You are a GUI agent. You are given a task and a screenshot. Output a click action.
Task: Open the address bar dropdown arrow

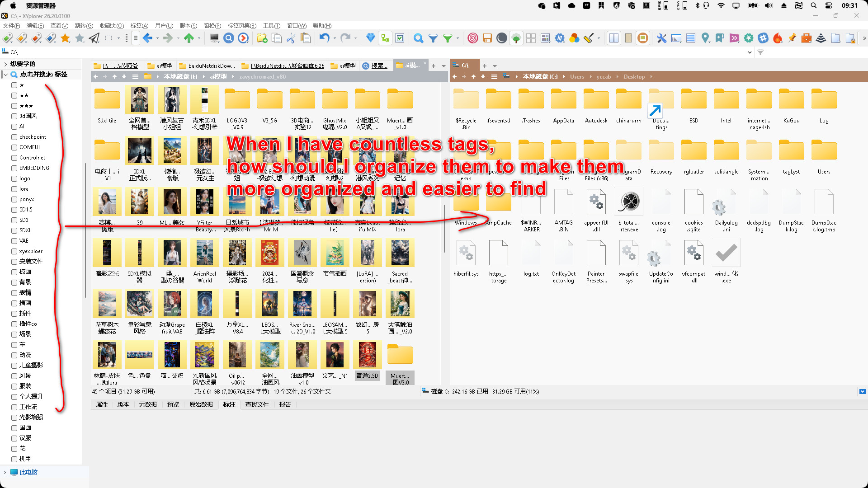coord(750,52)
